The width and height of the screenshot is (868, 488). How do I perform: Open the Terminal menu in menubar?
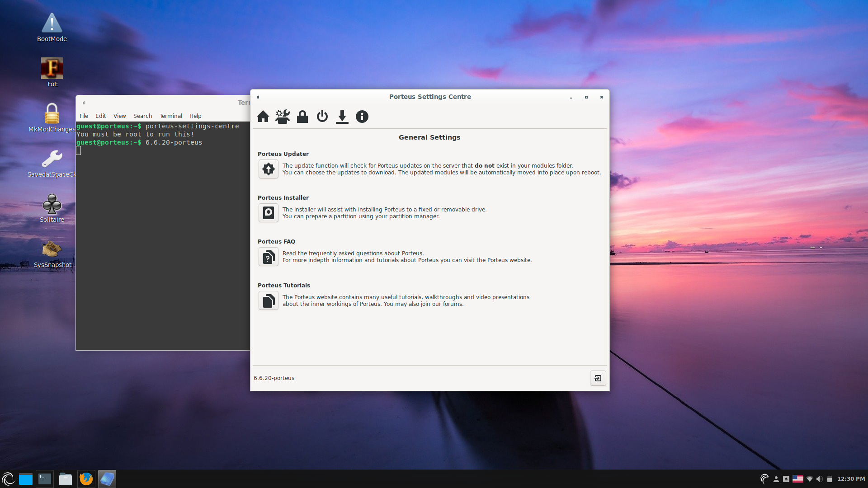[x=170, y=116]
